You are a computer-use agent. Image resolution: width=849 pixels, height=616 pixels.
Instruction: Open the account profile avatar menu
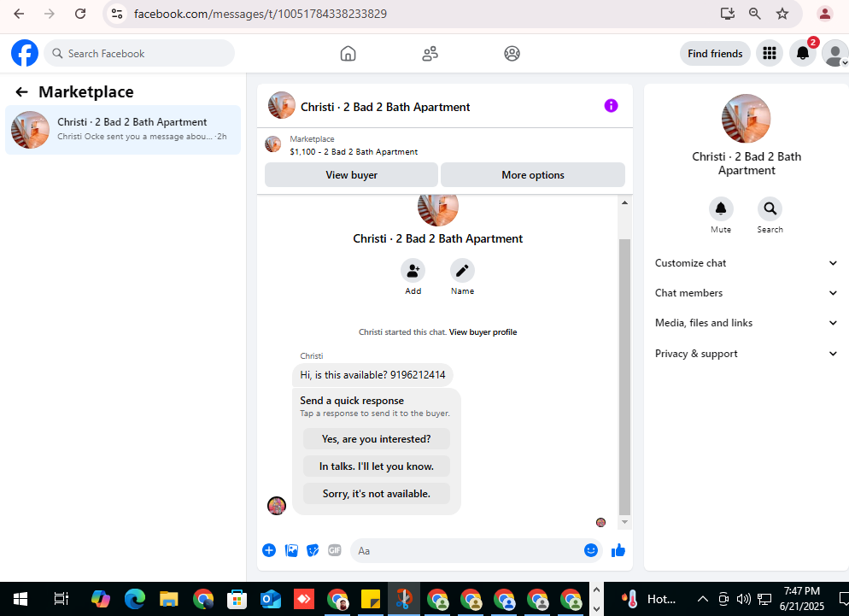tap(835, 54)
